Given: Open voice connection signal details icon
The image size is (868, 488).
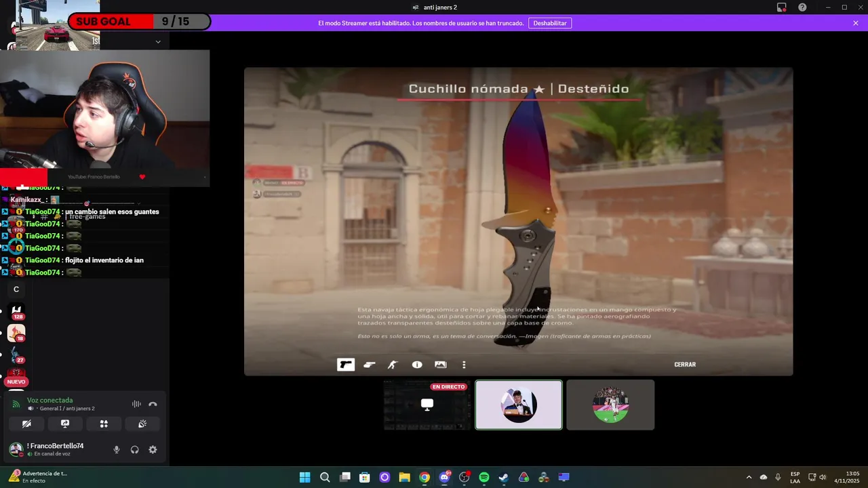Looking at the screenshot, I should point(16,404).
